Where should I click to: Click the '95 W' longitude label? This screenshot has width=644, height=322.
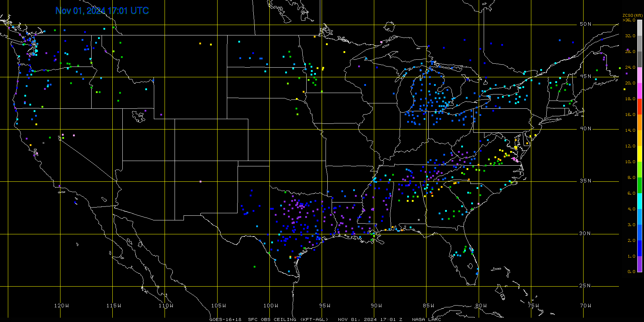tap(325, 306)
